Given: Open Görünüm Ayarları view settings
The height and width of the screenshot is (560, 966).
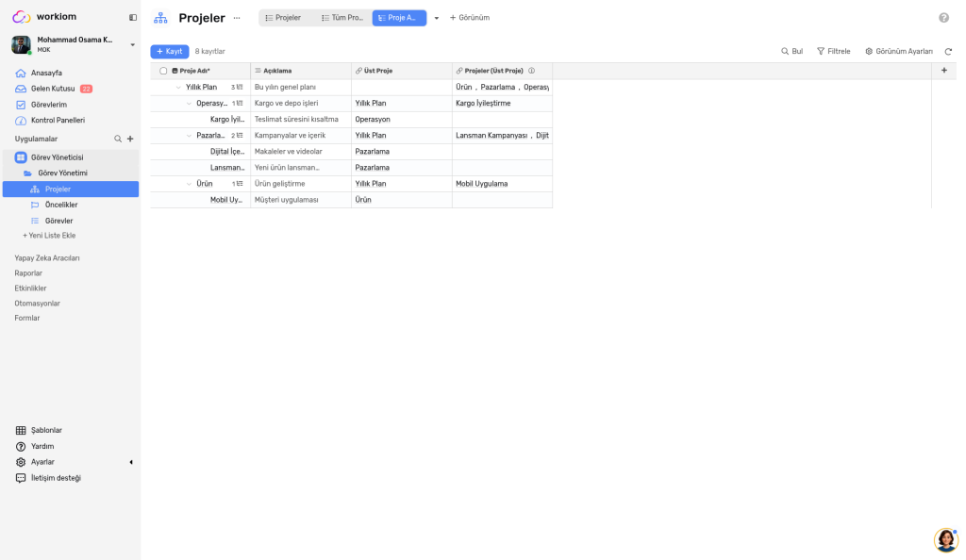Looking at the screenshot, I should click(x=899, y=52).
